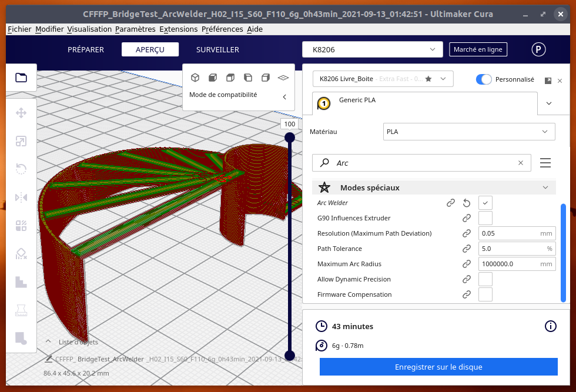
Task: Open user account P icon
Action: (538, 49)
